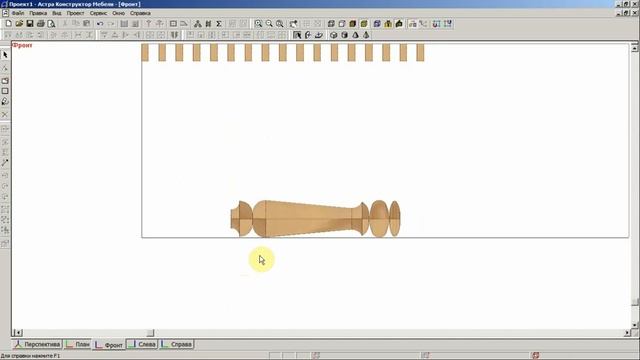640x360 pixels.
Task: Select the first 3D box display mode icon
Action: coord(331,24)
